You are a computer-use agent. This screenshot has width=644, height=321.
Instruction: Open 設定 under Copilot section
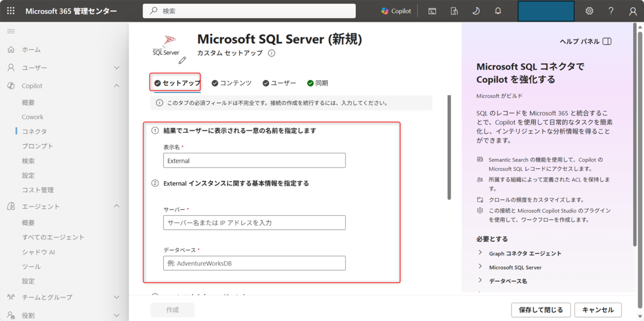click(28, 175)
